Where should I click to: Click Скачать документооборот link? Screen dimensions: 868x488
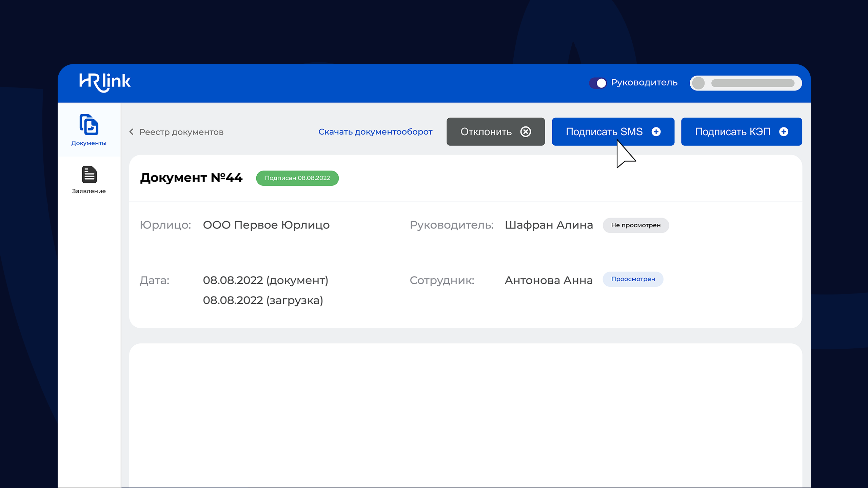tap(375, 132)
